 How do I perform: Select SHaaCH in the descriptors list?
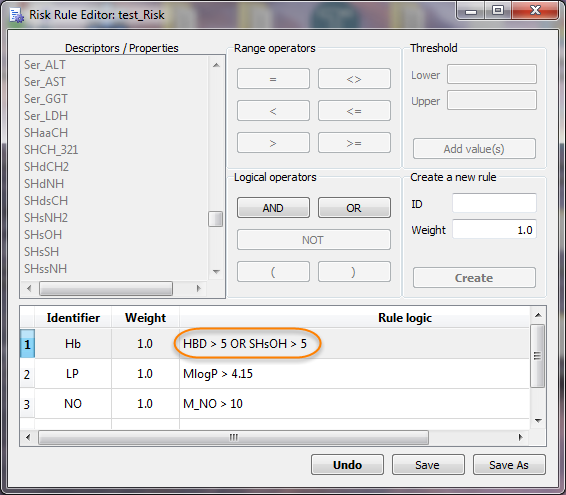[x=46, y=133]
